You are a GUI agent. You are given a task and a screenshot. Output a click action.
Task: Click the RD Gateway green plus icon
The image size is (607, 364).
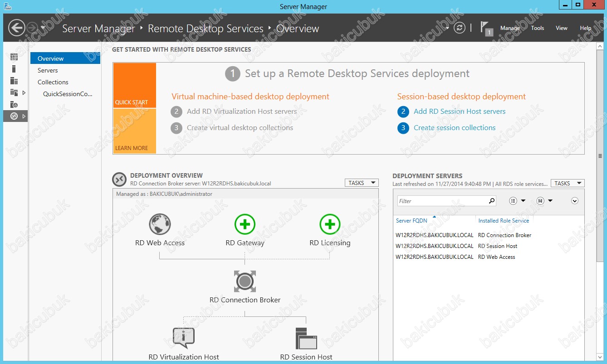(x=245, y=224)
